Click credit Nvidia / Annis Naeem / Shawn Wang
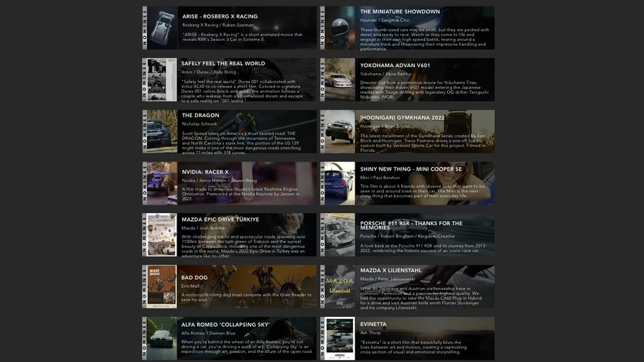Screen dimensions: 644x362 pos(220,181)
